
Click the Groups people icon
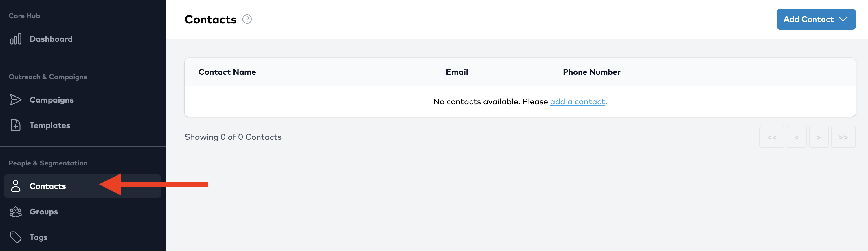16,212
